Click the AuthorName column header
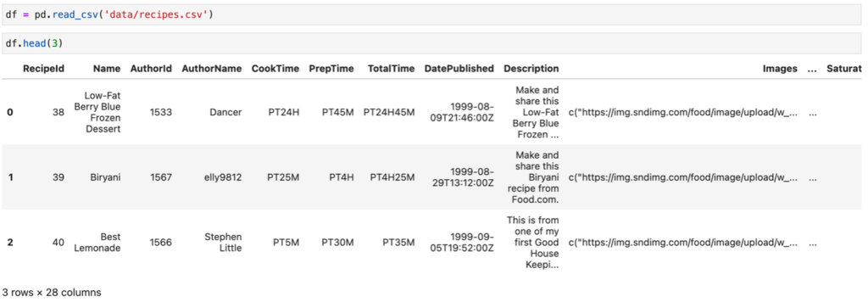 point(212,69)
